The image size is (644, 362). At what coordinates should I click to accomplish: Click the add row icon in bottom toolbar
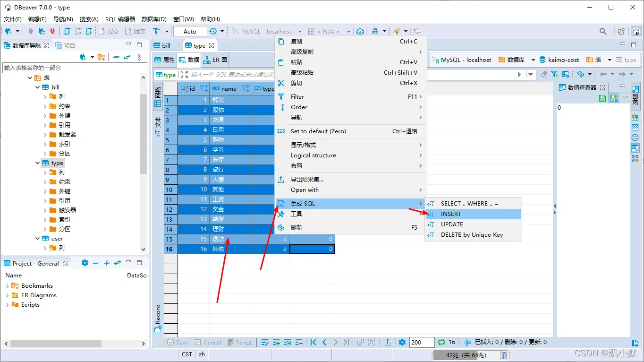[x=276, y=342]
